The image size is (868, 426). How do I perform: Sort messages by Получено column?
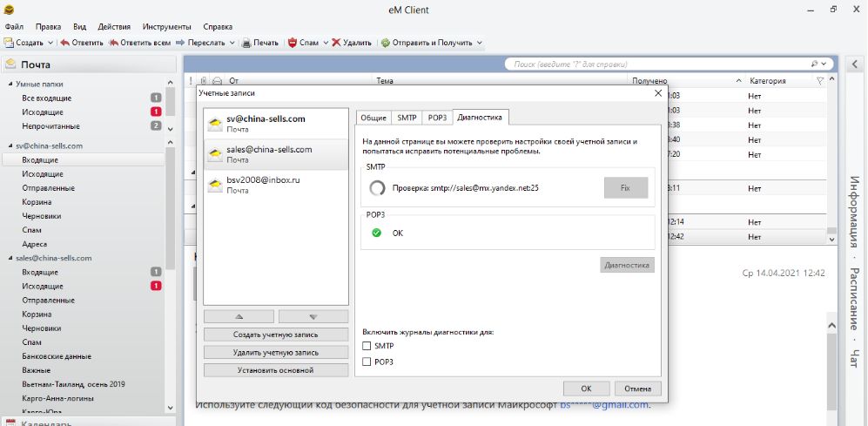(686, 81)
